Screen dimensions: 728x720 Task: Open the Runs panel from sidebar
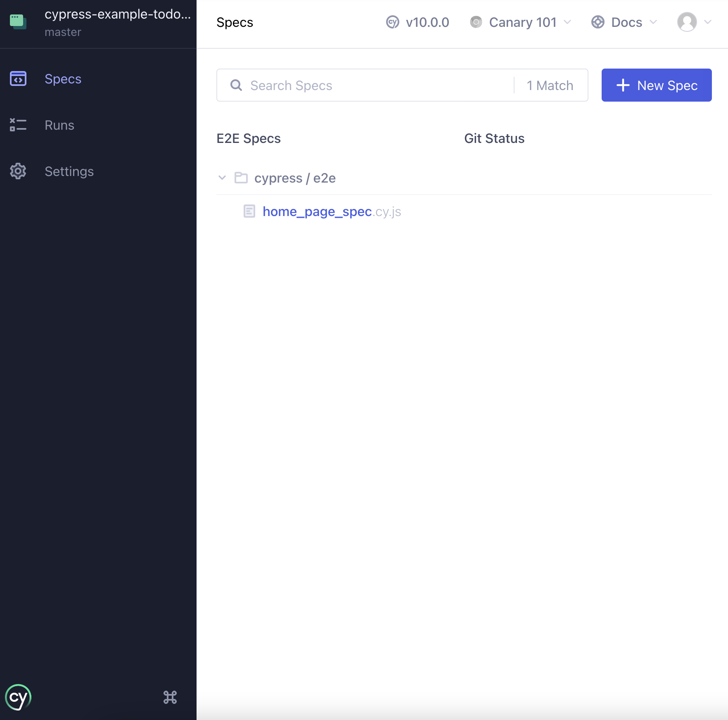point(17,125)
